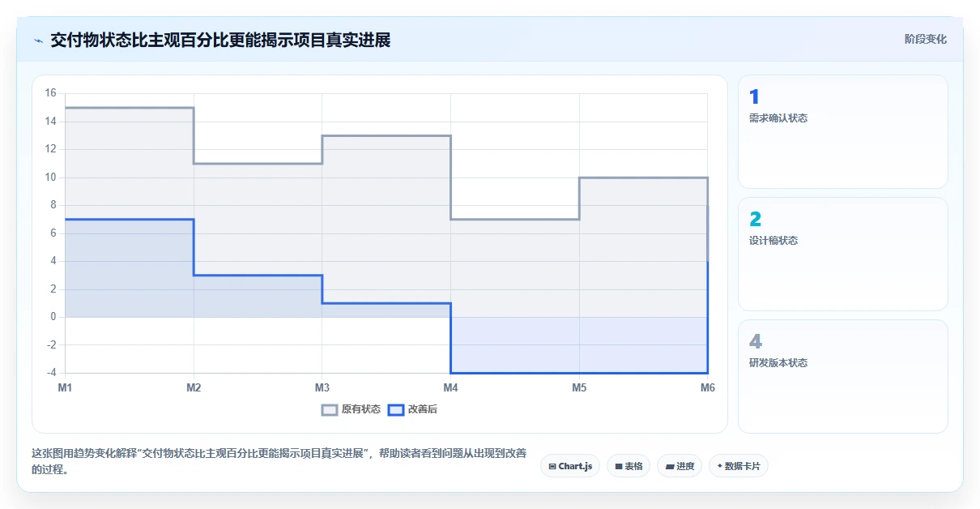Click the number 4 on the third card
Viewport: 980px width, 509px height.
pyautogui.click(x=756, y=342)
